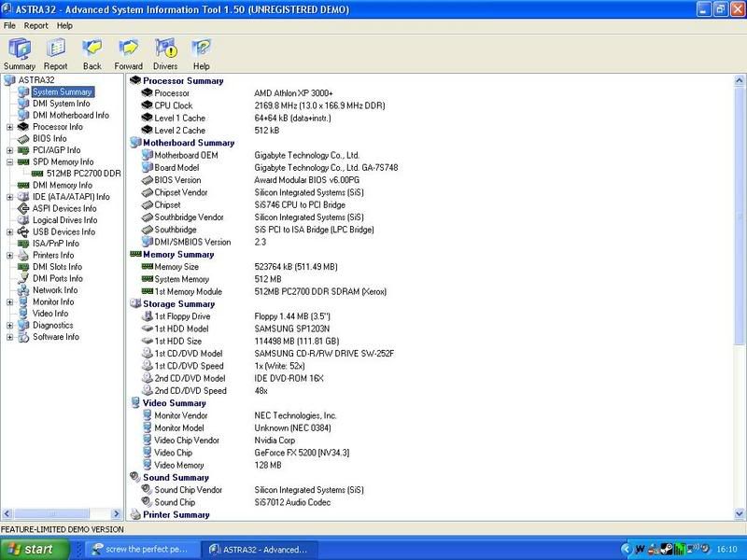The height and width of the screenshot is (560, 747).
Task: Open DMI Motherboard Info tree item
Action: [71, 115]
